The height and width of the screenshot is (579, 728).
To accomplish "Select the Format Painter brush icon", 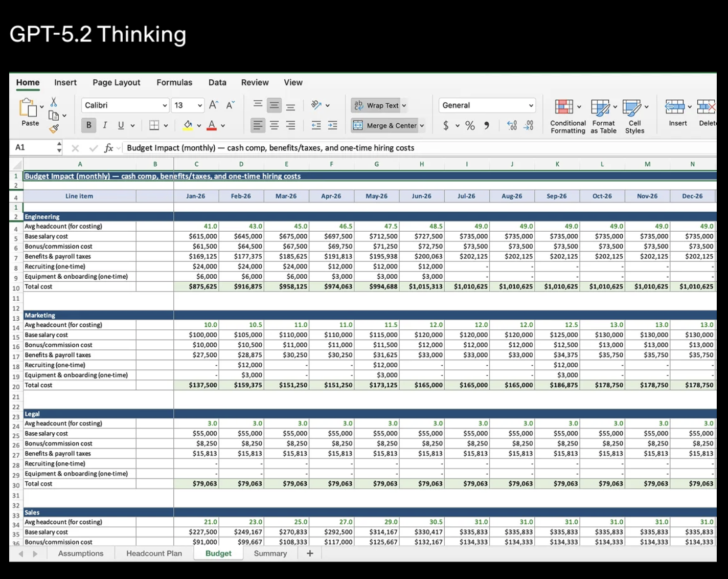I will (54, 128).
